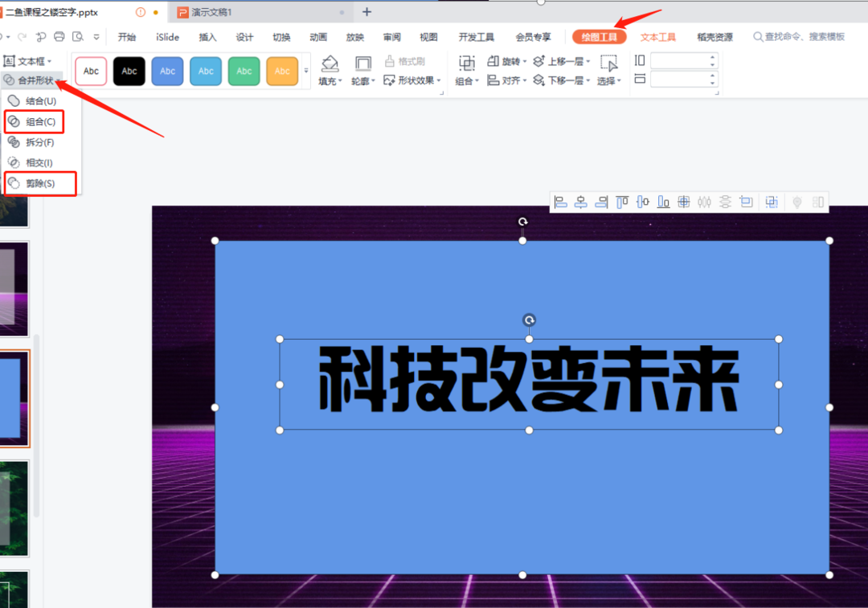Apply the black Abc shape style
The width and height of the screenshot is (868, 608).
pos(129,71)
